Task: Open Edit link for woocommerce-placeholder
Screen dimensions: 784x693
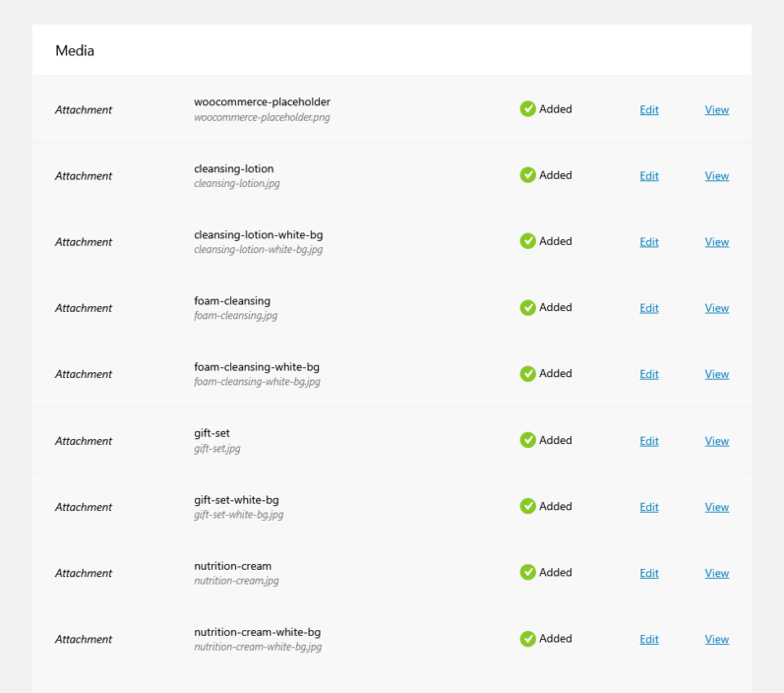Action: coord(649,109)
